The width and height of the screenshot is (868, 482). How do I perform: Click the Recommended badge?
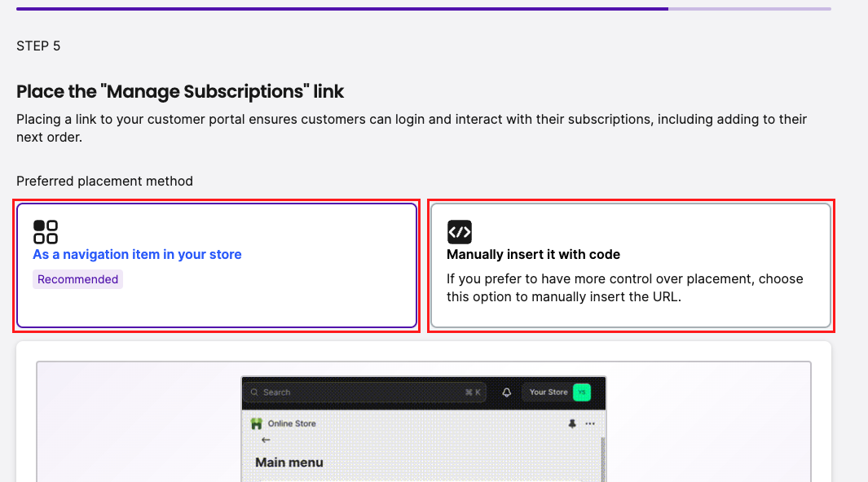click(77, 279)
